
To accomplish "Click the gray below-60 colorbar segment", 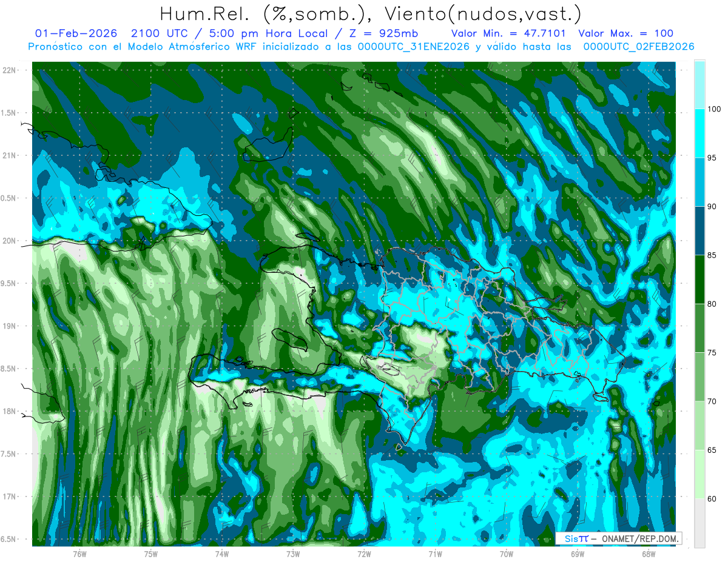I will click(699, 523).
